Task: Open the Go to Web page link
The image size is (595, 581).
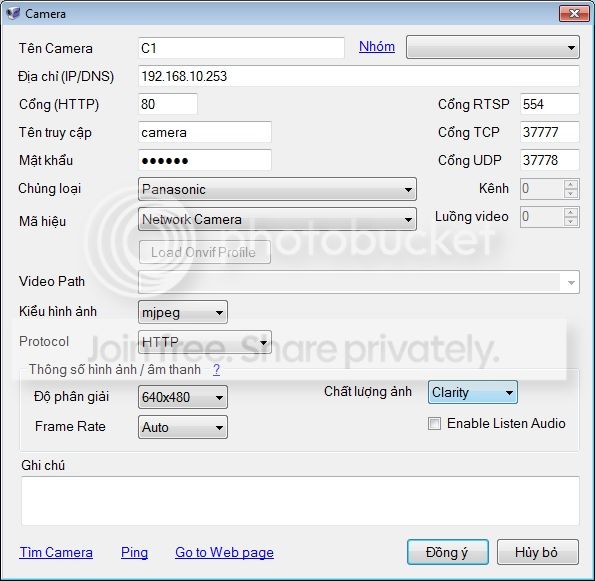Action: point(224,553)
